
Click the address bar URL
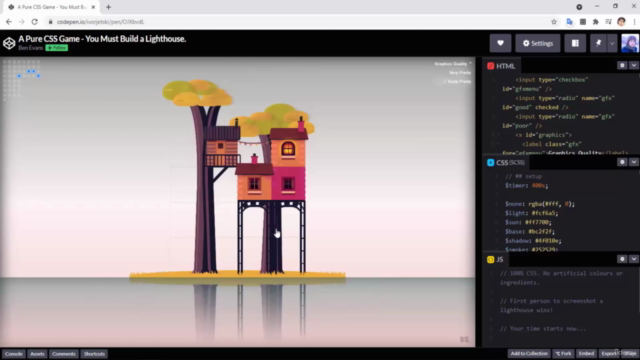(x=100, y=22)
